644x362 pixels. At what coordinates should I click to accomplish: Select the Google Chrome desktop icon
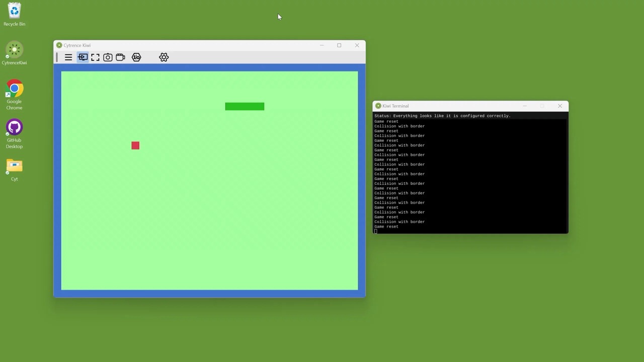point(14,95)
